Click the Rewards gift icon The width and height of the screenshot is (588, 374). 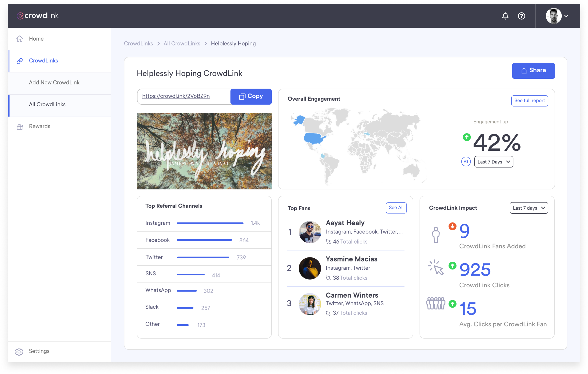pos(20,126)
